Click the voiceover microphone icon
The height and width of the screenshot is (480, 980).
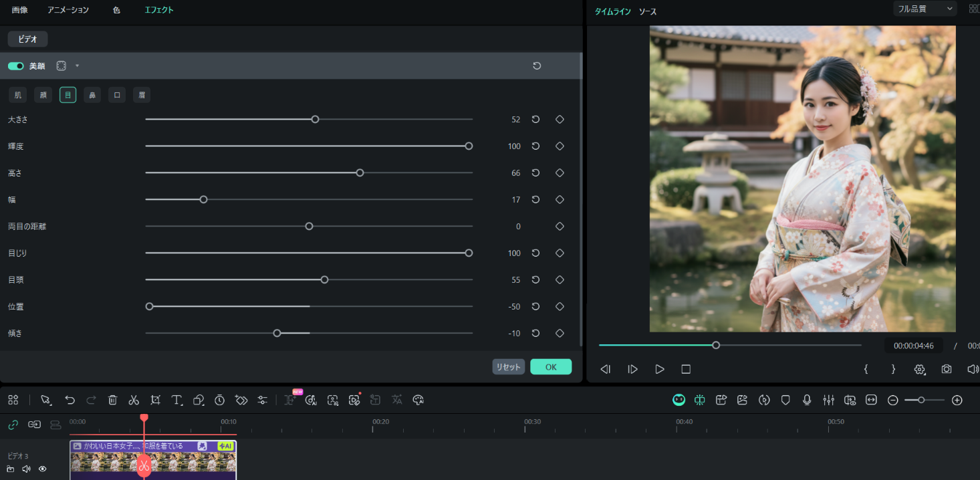[807, 400]
